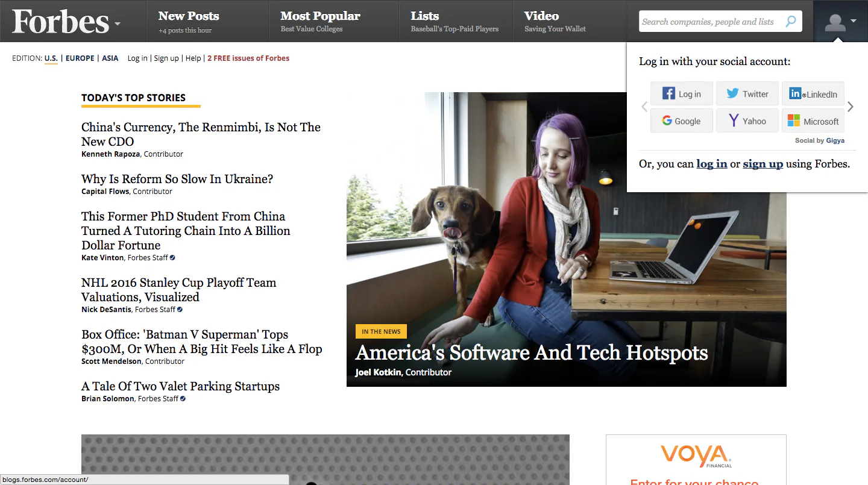Open the Gigya link in login popup
Screen dimensions: 868x485
tap(835, 140)
